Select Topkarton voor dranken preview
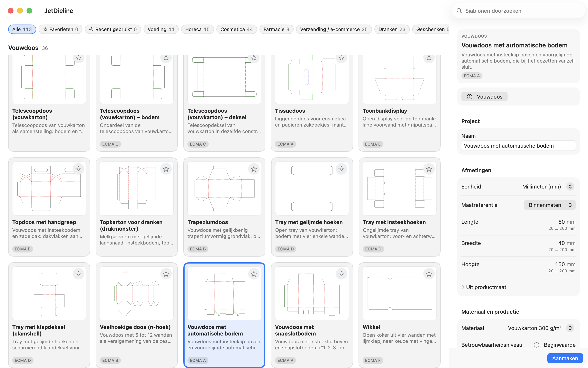Viewport: 588px width, 368px height. 137,188
